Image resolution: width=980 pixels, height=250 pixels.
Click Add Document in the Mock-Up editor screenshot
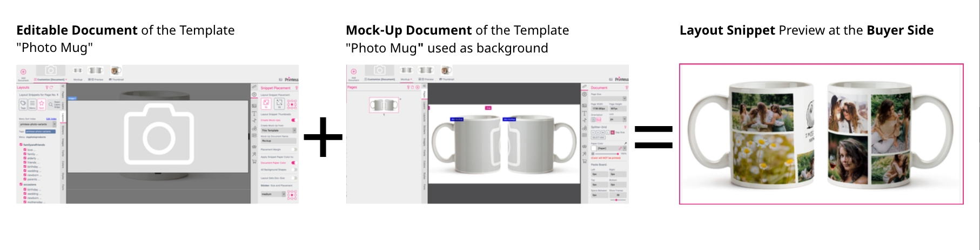[x=353, y=74]
